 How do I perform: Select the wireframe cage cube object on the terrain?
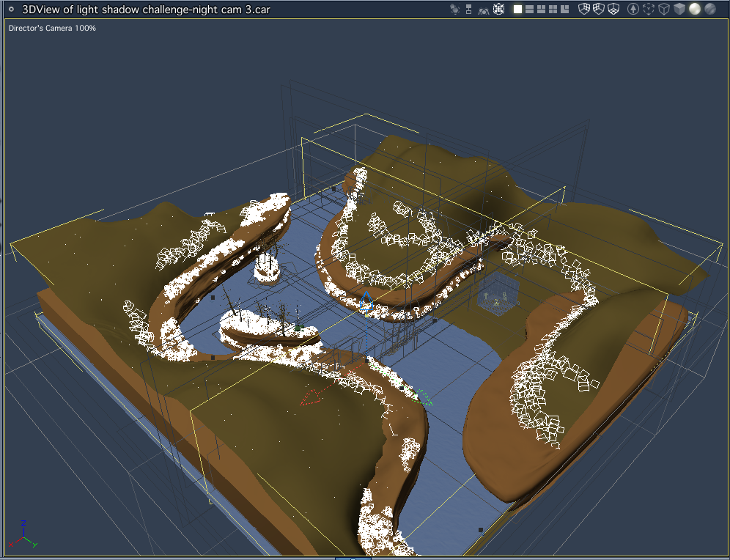[x=498, y=295]
